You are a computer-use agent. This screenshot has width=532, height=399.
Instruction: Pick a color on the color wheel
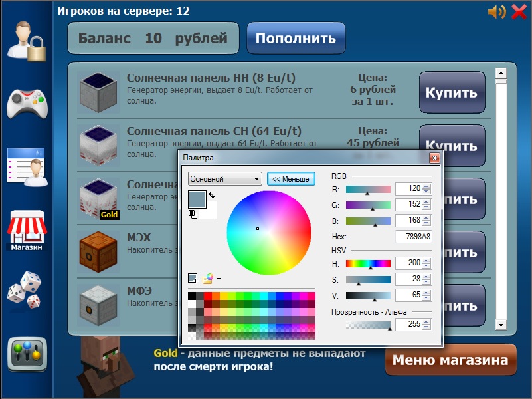(x=269, y=233)
